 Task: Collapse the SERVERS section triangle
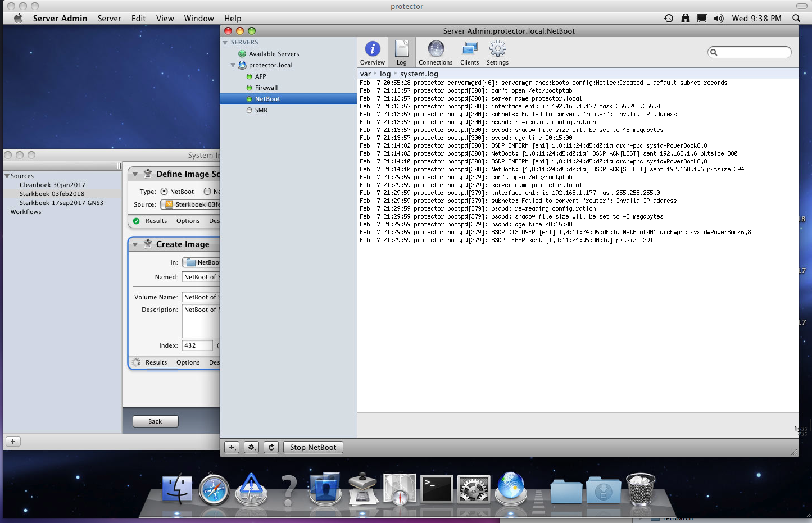[225, 43]
